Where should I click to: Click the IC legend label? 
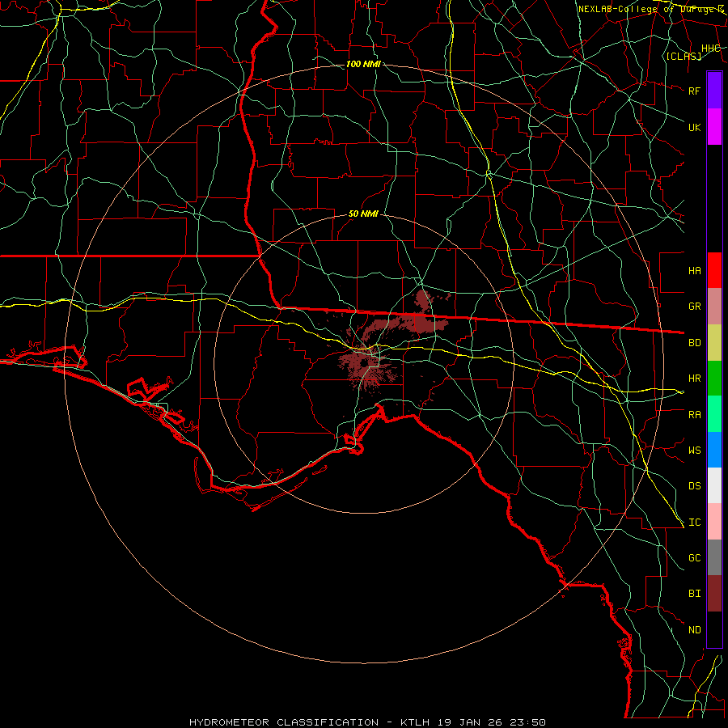tap(695, 523)
